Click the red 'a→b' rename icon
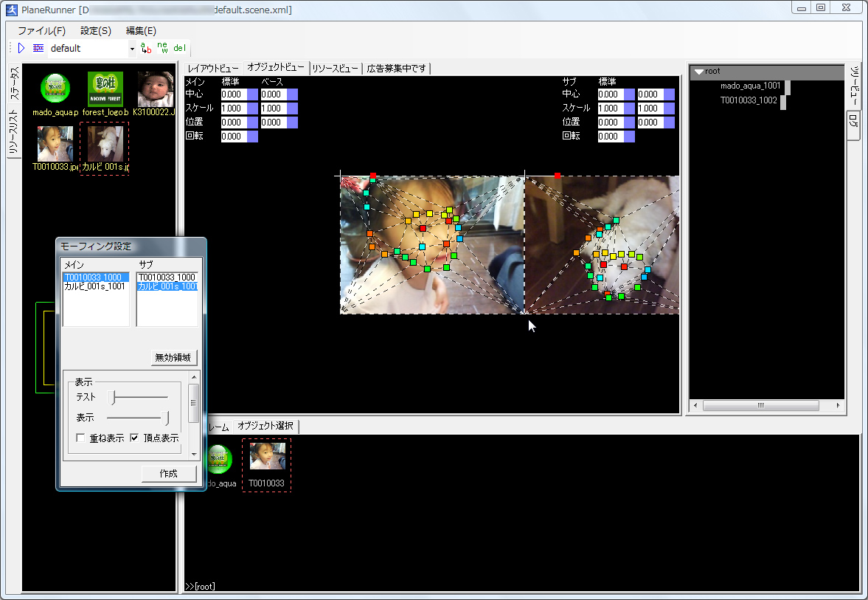The width and height of the screenshot is (868, 600). click(145, 47)
